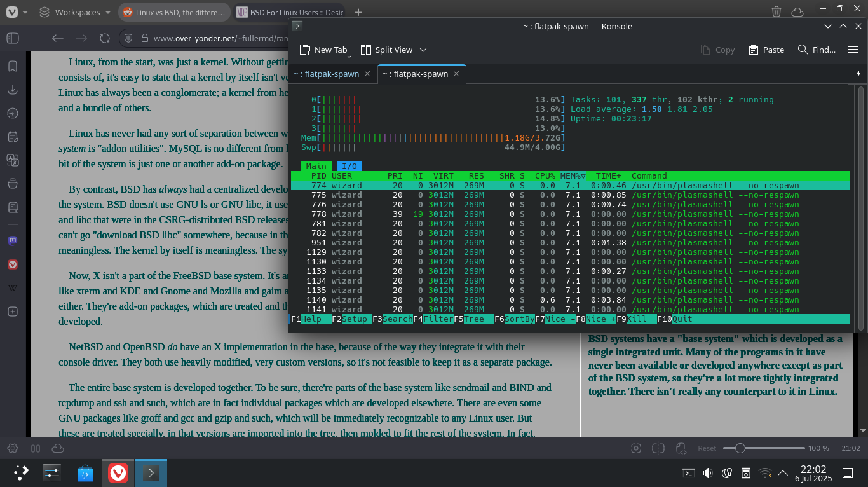Open the Notes panel icon

click(13, 137)
